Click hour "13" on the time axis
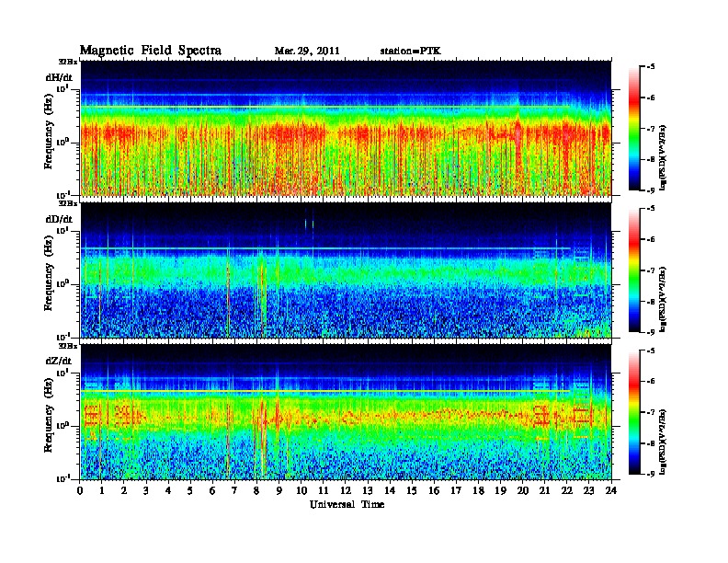The image size is (728, 563). pyautogui.click(x=368, y=490)
